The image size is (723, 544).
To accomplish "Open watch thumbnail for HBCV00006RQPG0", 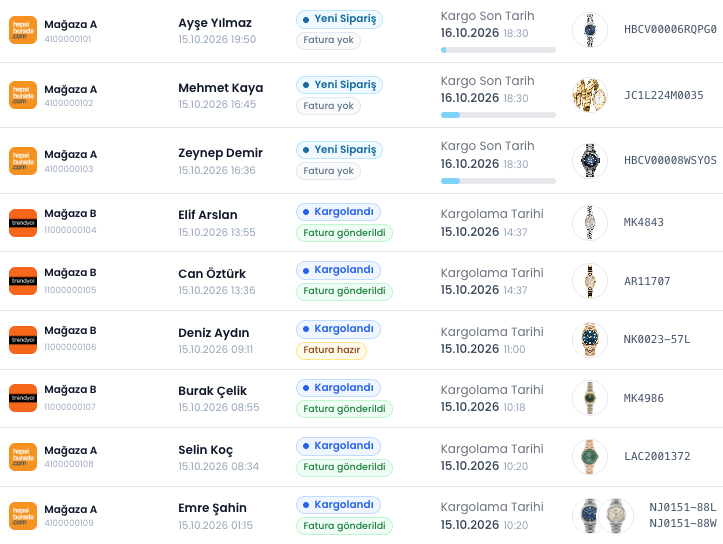I will [590, 30].
